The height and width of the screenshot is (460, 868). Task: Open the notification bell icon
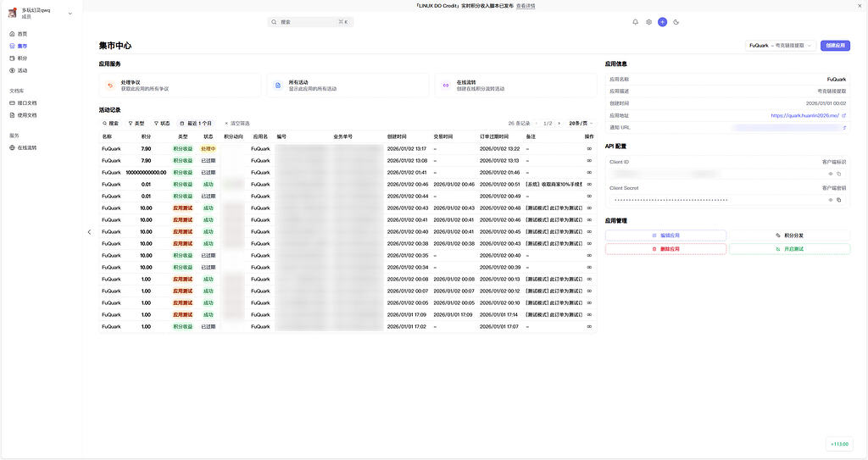(x=635, y=22)
